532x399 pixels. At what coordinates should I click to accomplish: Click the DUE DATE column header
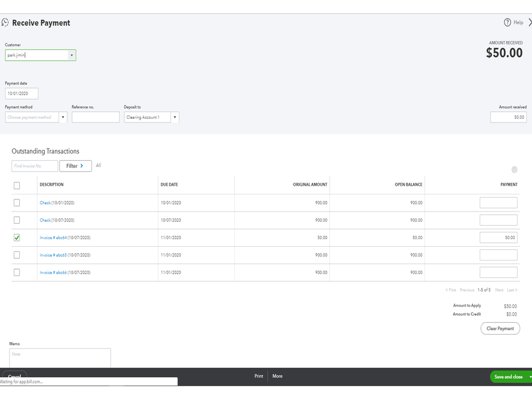click(169, 184)
